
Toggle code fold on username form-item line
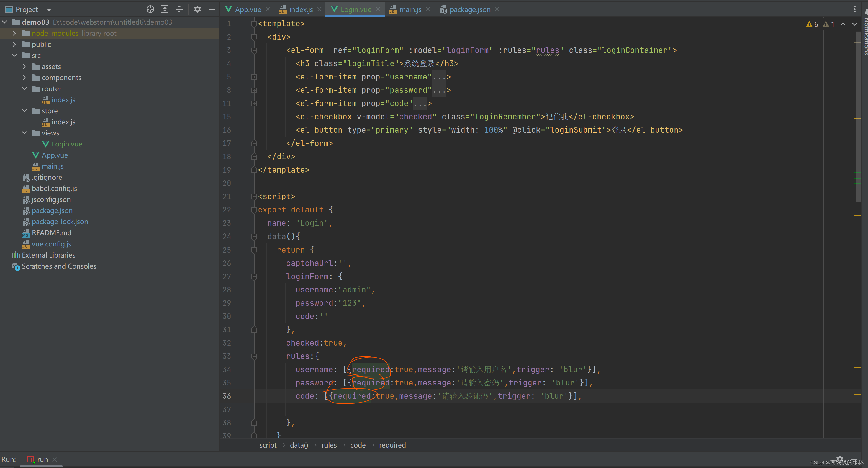pos(255,77)
